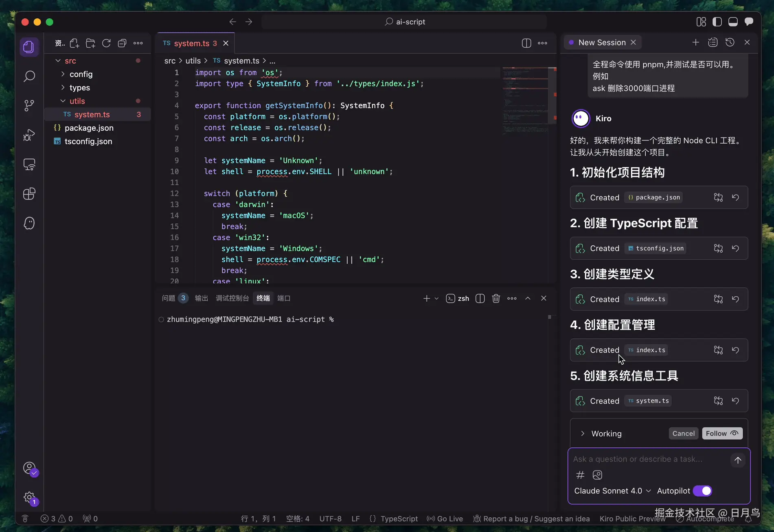Cancel the working Kiro task

click(684, 433)
